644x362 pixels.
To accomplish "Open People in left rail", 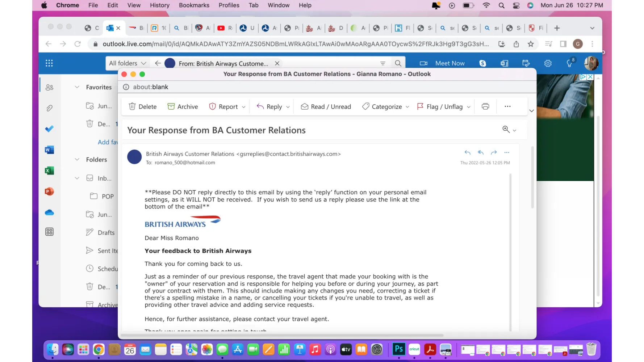I will [x=49, y=87].
